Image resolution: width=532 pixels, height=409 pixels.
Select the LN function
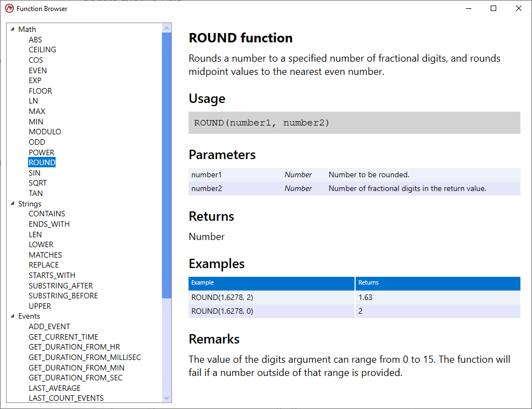click(33, 101)
